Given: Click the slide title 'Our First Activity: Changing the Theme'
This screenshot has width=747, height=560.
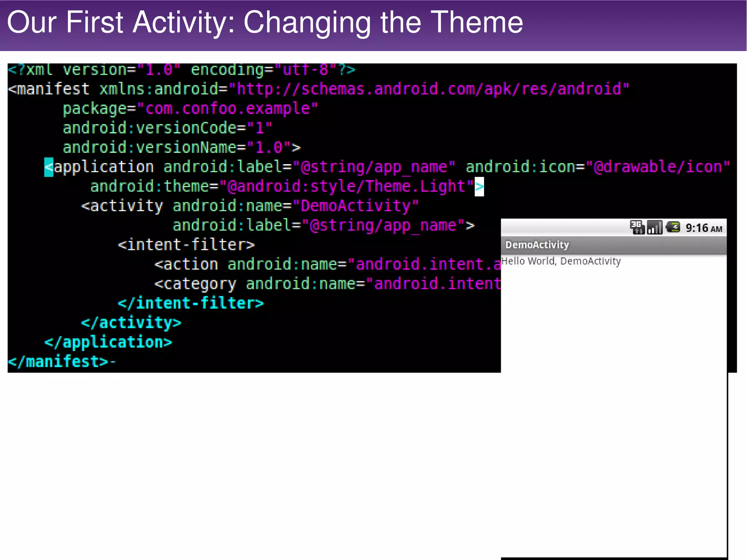Looking at the screenshot, I should click(265, 22).
